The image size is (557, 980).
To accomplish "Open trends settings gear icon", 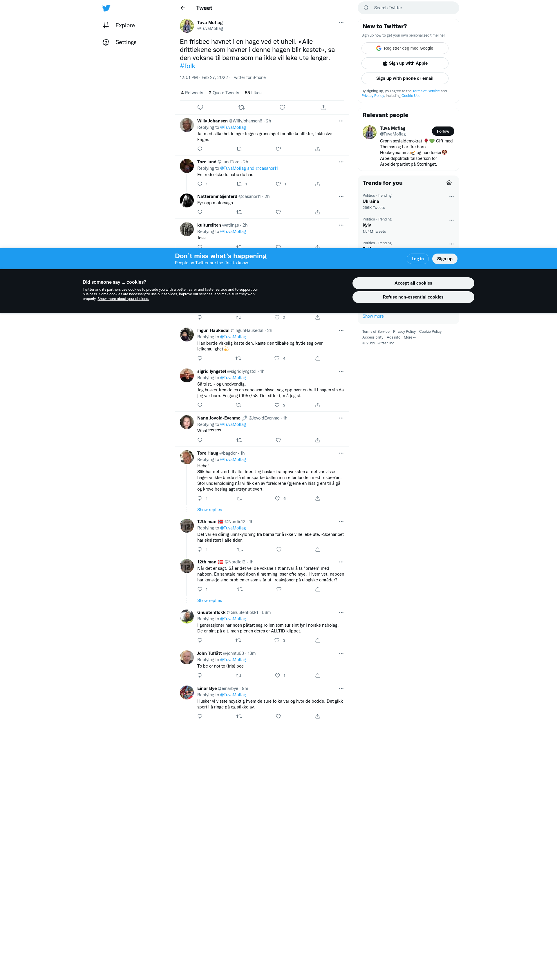I will click(449, 183).
